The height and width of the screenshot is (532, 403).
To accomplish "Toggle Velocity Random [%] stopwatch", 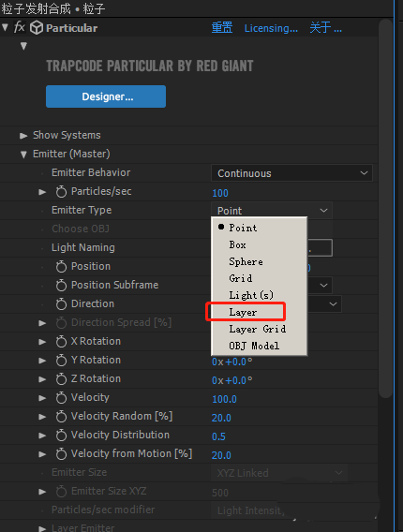I will click(61, 416).
